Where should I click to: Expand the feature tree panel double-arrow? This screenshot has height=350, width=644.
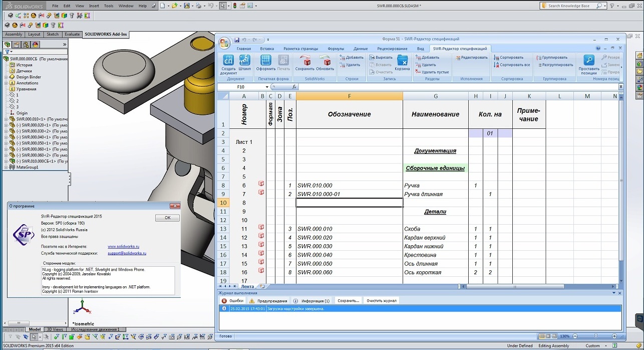click(x=64, y=44)
